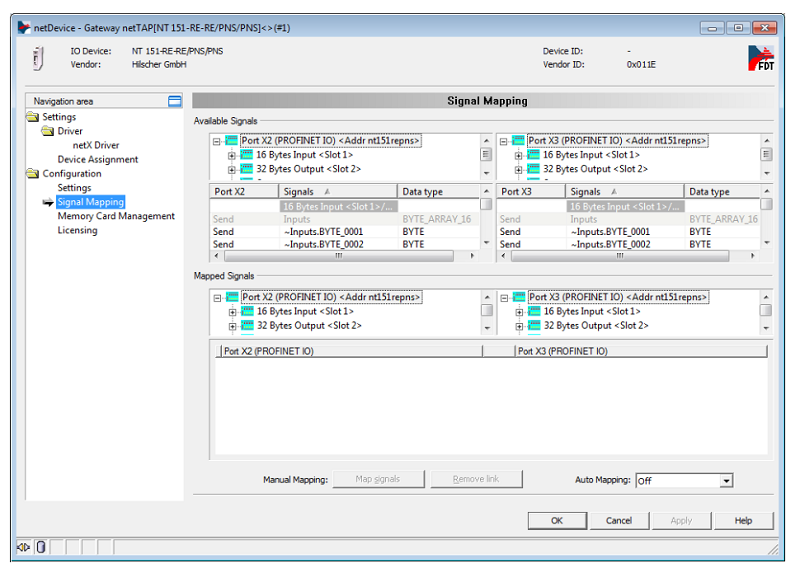Click Port X2 icon in Available Signals
Screen dimensions: 800x568
click(x=232, y=140)
